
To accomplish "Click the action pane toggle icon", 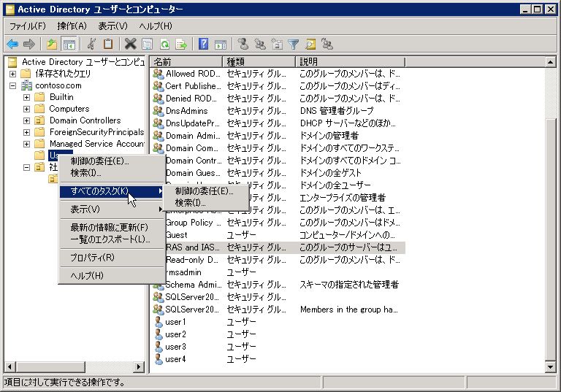I will click(x=221, y=45).
